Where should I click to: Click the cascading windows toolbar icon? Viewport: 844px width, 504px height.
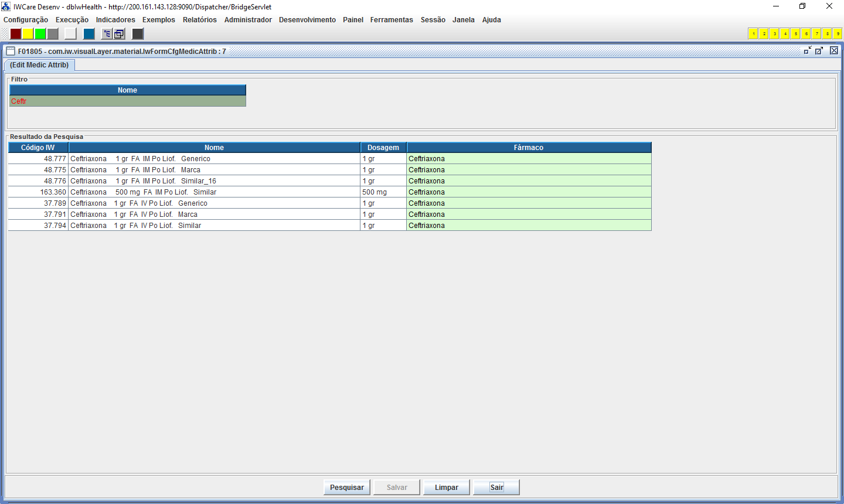(119, 34)
